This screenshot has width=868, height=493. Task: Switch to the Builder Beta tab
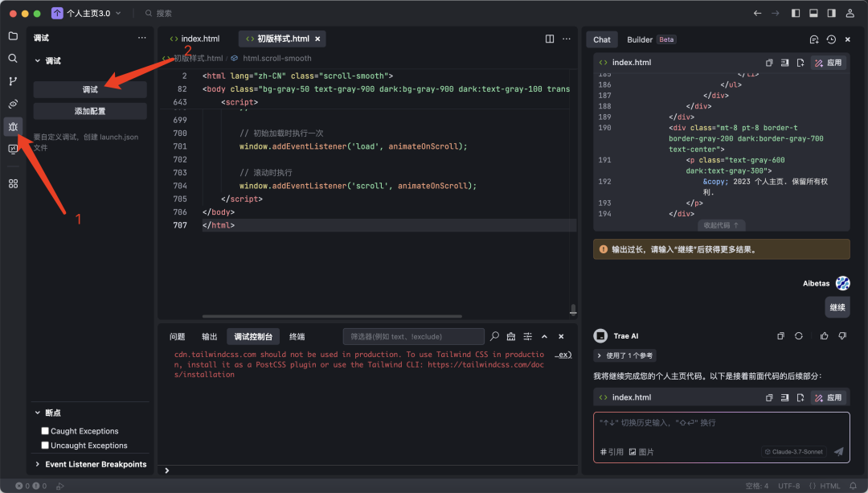[651, 39]
